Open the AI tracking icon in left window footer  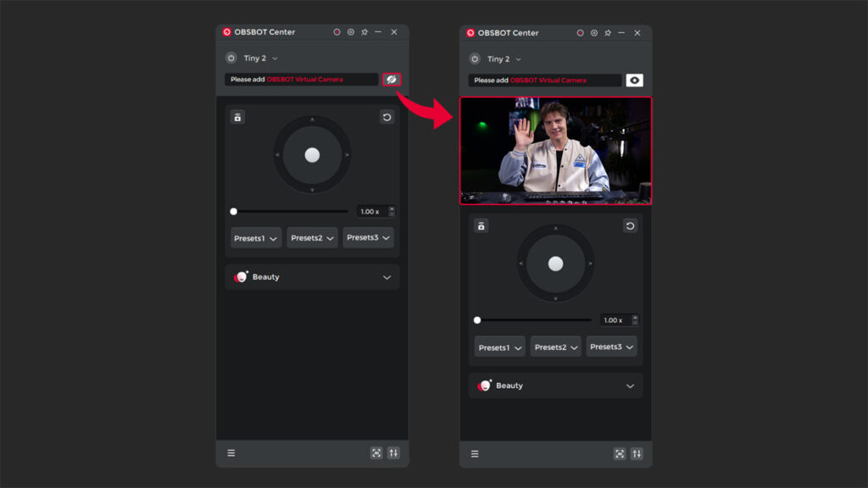click(x=376, y=453)
